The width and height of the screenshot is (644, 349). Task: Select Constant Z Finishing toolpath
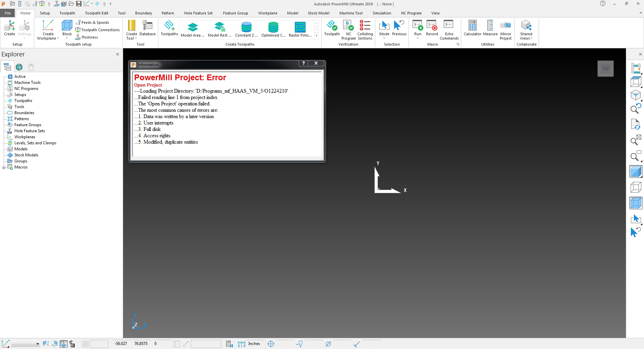(247, 30)
